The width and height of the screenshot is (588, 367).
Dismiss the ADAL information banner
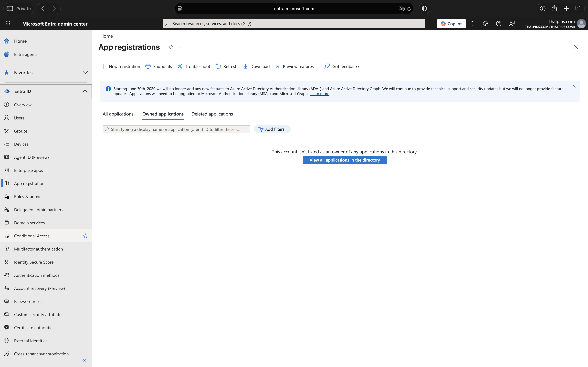click(574, 86)
